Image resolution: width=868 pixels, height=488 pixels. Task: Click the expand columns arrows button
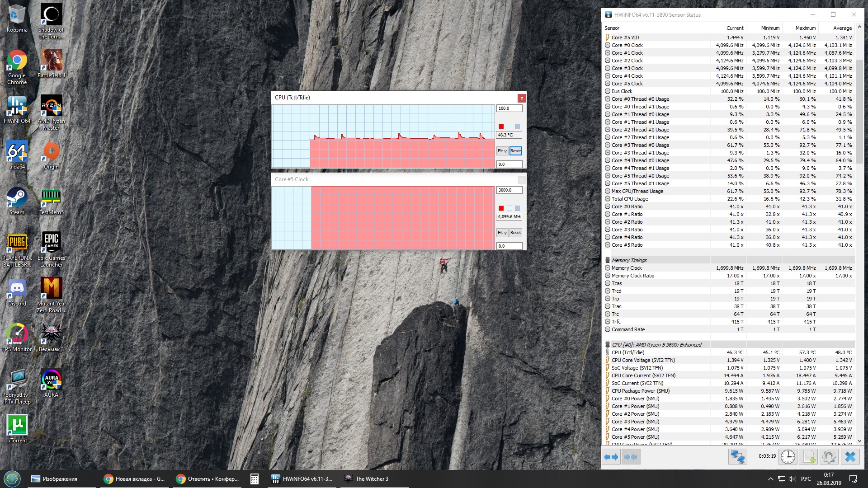tap(611, 457)
